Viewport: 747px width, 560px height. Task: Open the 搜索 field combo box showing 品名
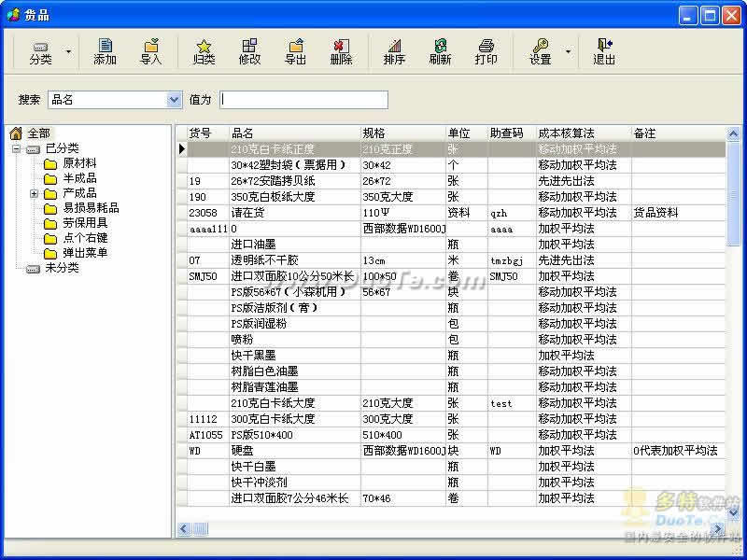pyautogui.click(x=174, y=100)
